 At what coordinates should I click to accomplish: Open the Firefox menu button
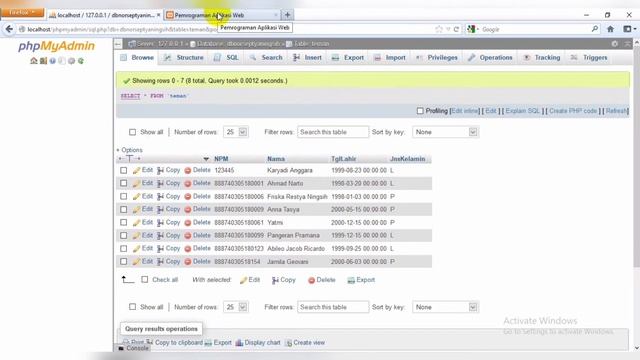(x=22, y=12)
